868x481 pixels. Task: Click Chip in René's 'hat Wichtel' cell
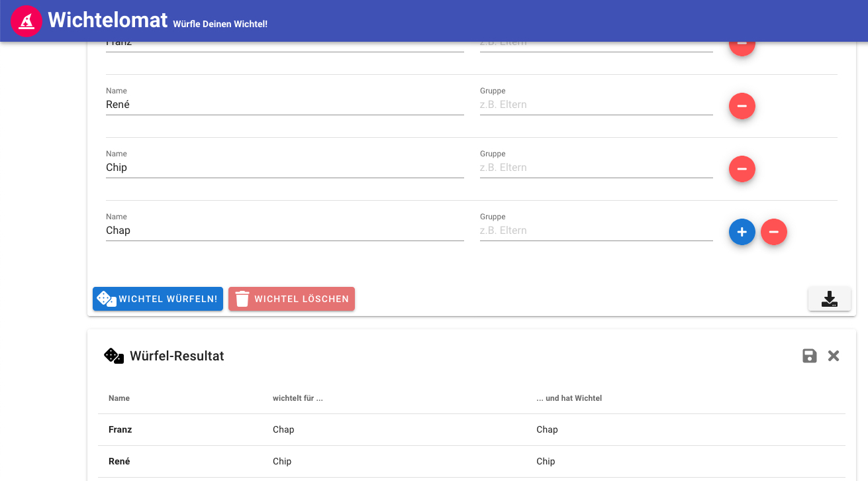point(546,461)
